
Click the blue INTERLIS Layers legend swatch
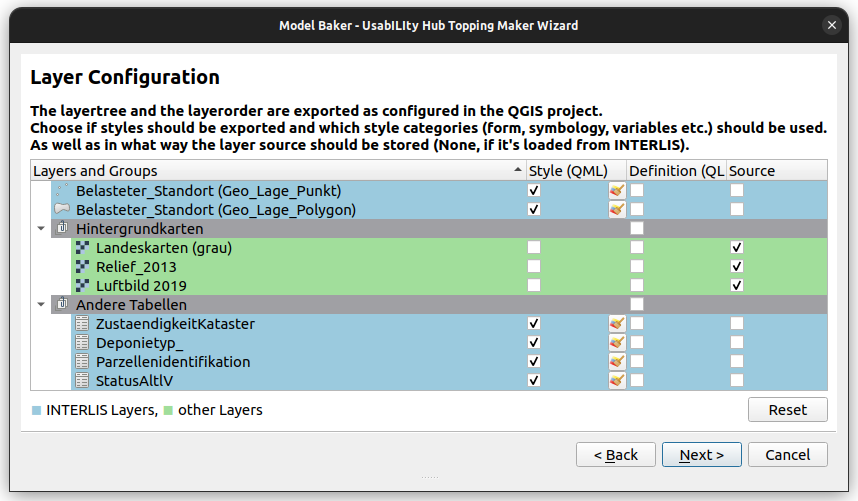pos(37,410)
